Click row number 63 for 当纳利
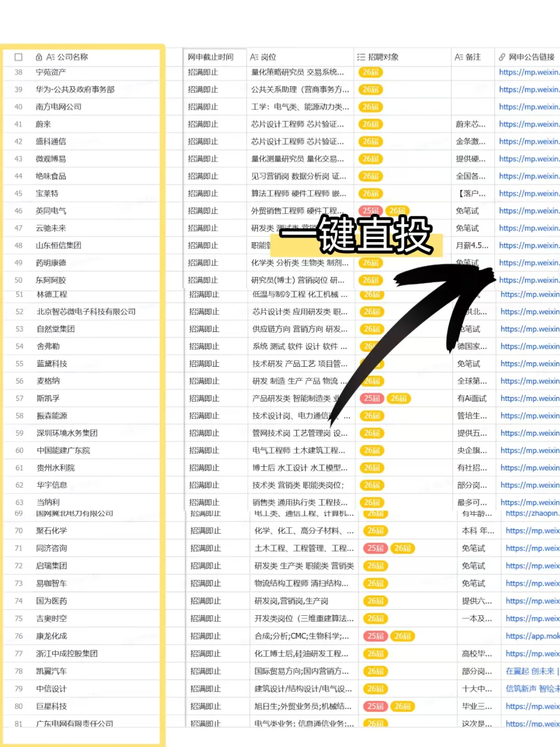 tap(19, 502)
